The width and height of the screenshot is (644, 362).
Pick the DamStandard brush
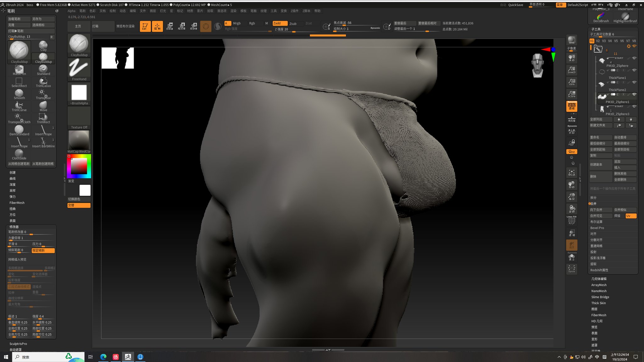coord(19,129)
